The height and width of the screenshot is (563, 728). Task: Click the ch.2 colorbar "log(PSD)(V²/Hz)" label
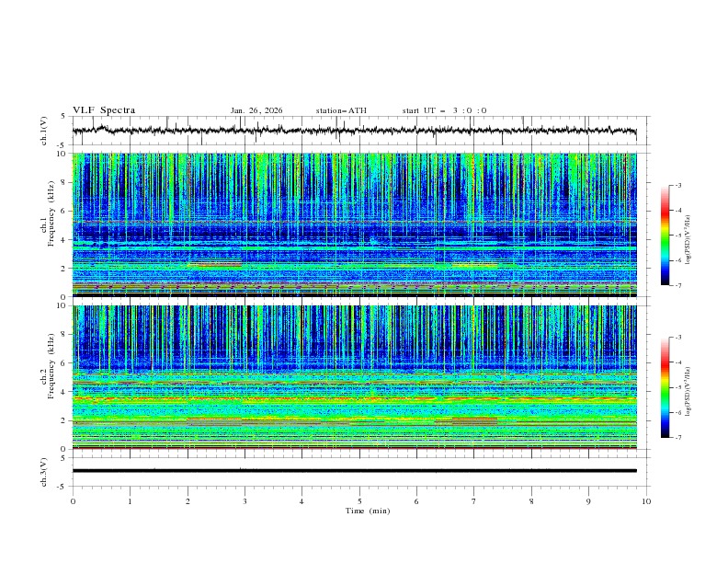[688, 391]
